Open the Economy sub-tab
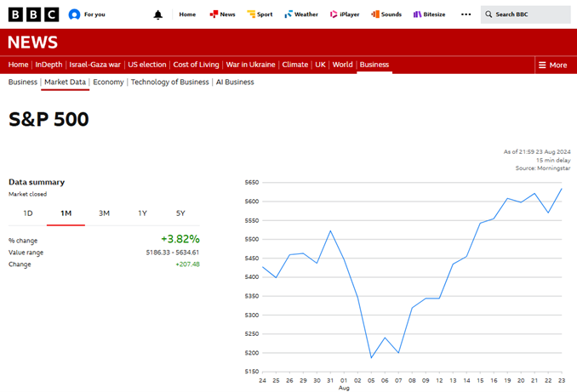Viewport: 577px width, 392px height. [x=108, y=82]
